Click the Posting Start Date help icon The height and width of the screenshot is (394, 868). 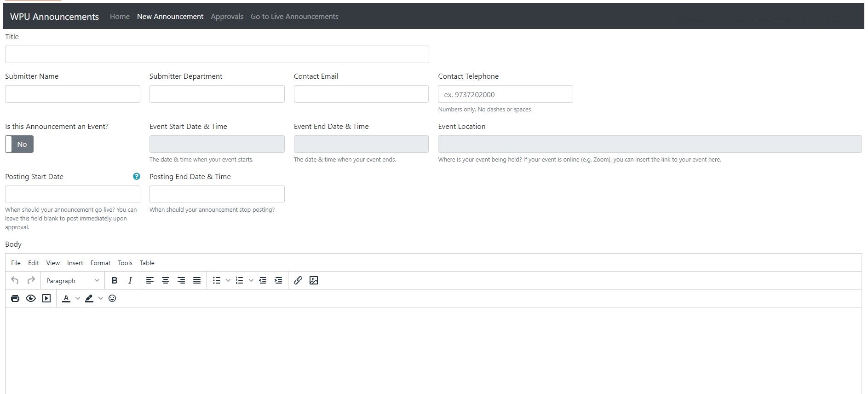pyautogui.click(x=137, y=176)
